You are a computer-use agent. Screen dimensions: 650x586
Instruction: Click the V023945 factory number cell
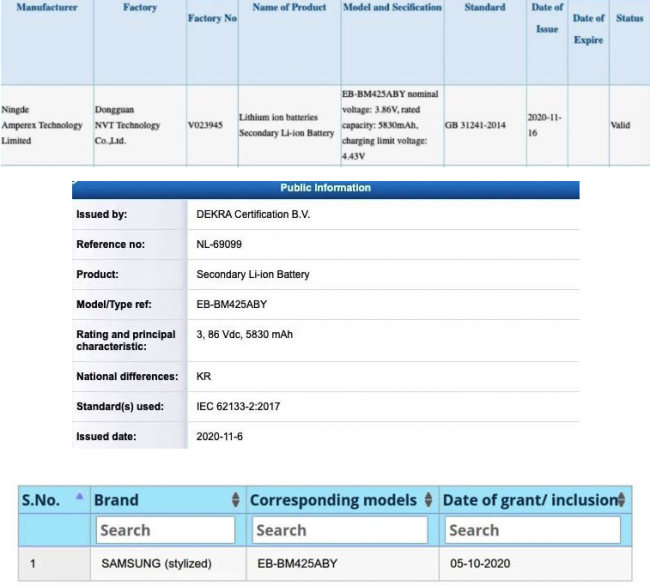coord(209,125)
